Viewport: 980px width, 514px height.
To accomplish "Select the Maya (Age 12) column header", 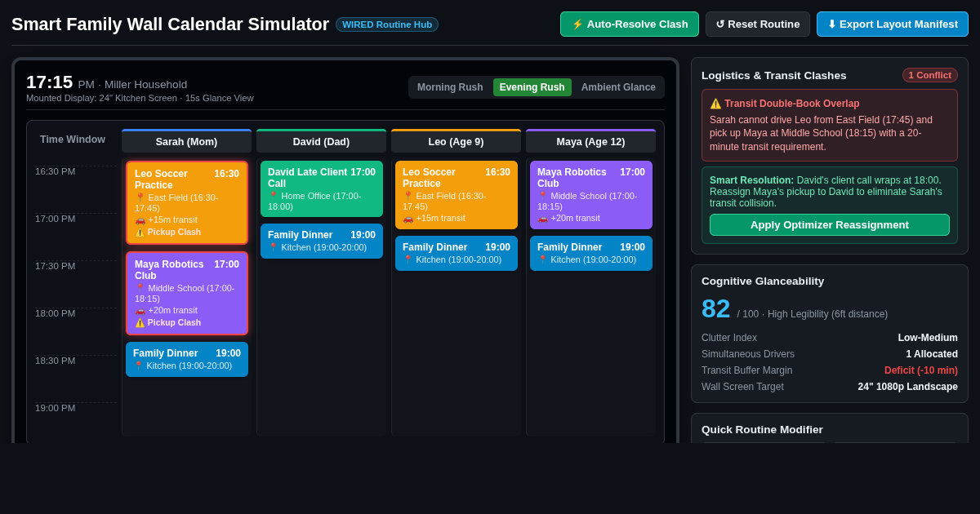I will pos(590,141).
